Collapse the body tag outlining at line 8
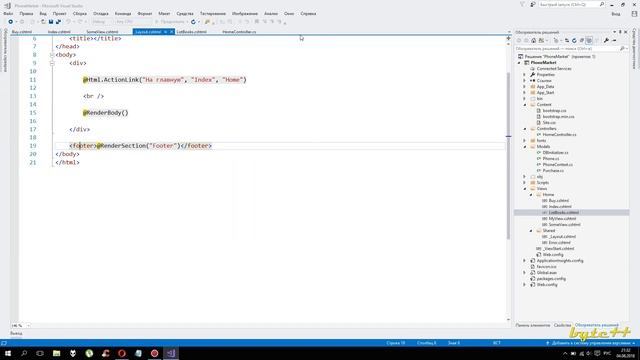Screen dimensions: 640x360 tap(52, 55)
